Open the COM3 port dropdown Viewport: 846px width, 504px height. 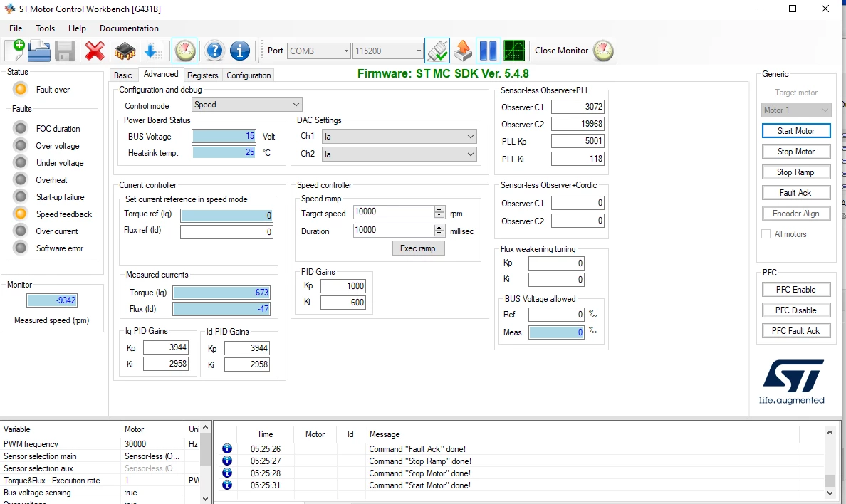[x=319, y=51]
